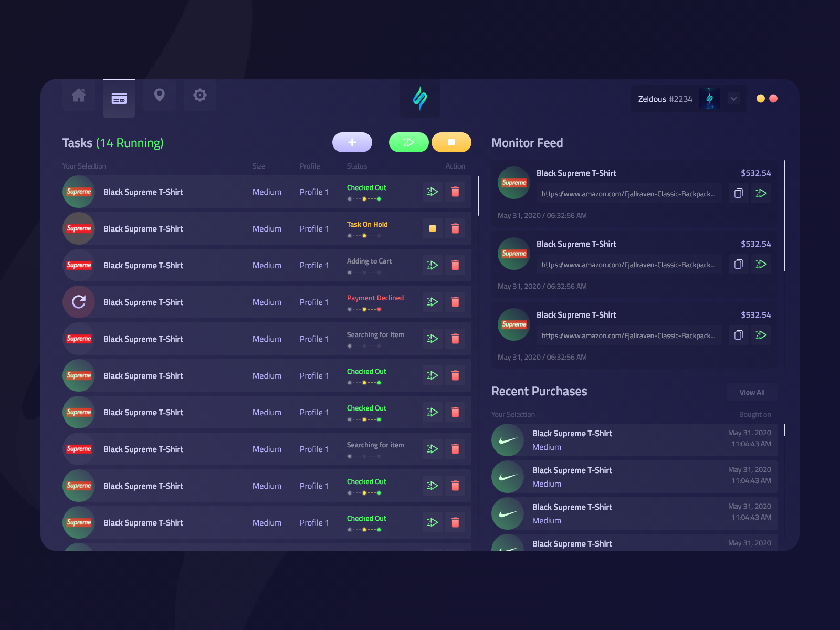This screenshot has width=840, height=630.
Task: Click the Supreme logo in Task On Hold row
Action: click(79, 228)
